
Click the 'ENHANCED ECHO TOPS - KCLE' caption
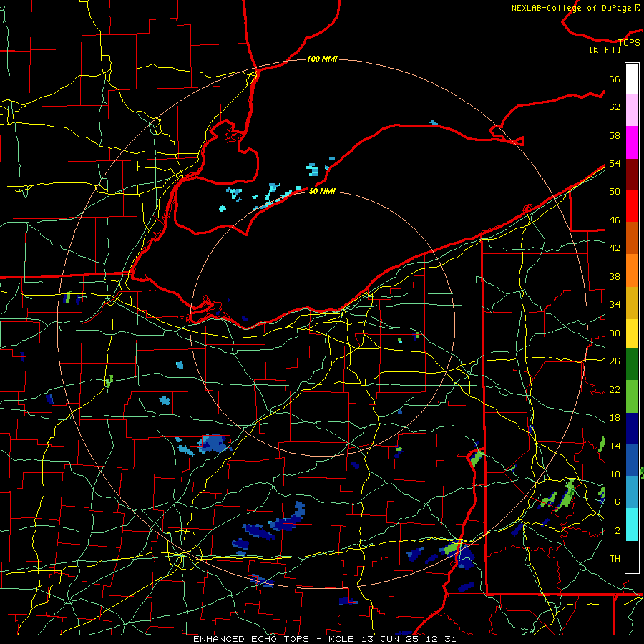[x=273, y=639]
